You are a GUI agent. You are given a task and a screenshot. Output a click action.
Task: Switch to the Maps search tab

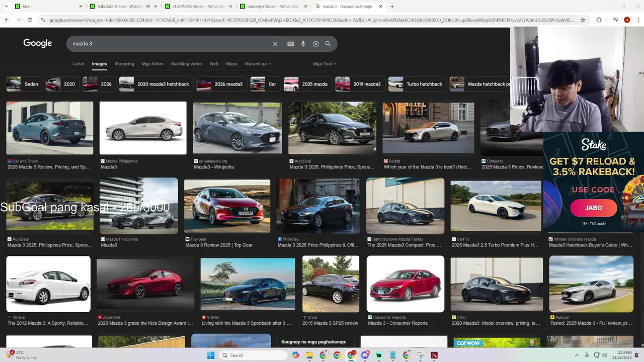[231, 64]
